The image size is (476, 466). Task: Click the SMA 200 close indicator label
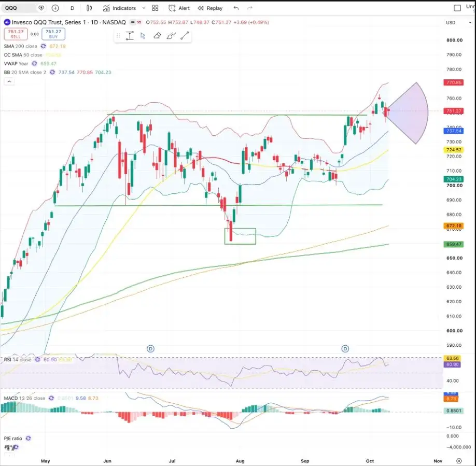click(x=21, y=46)
